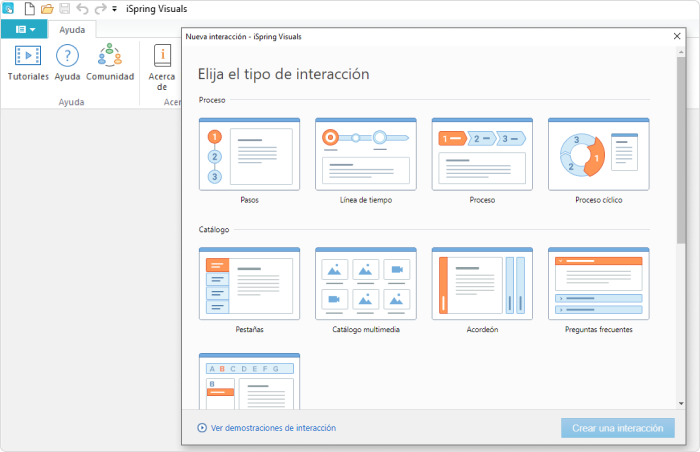Choose the Pestañas interaction thumbnail
The width and height of the screenshot is (700, 452).
coord(249,284)
